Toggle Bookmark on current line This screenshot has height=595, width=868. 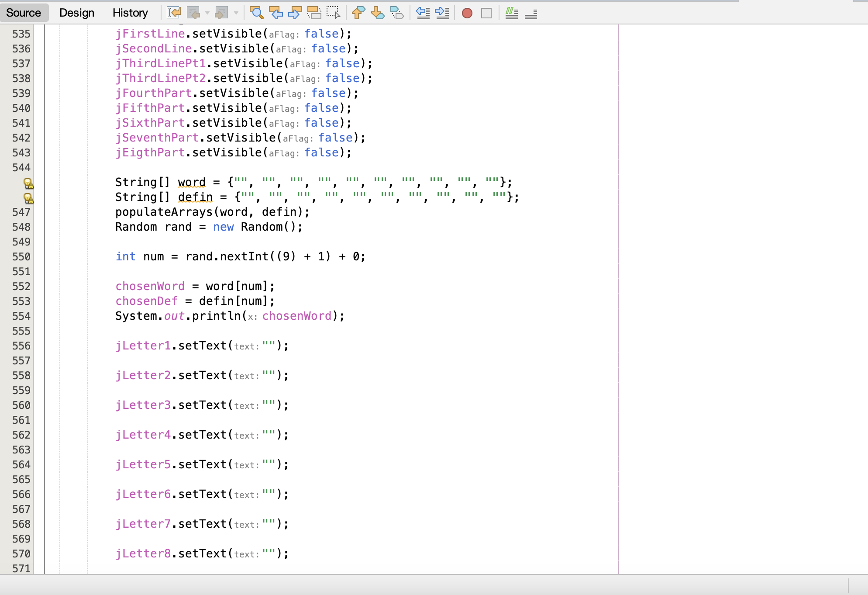(x=396, y=13)
